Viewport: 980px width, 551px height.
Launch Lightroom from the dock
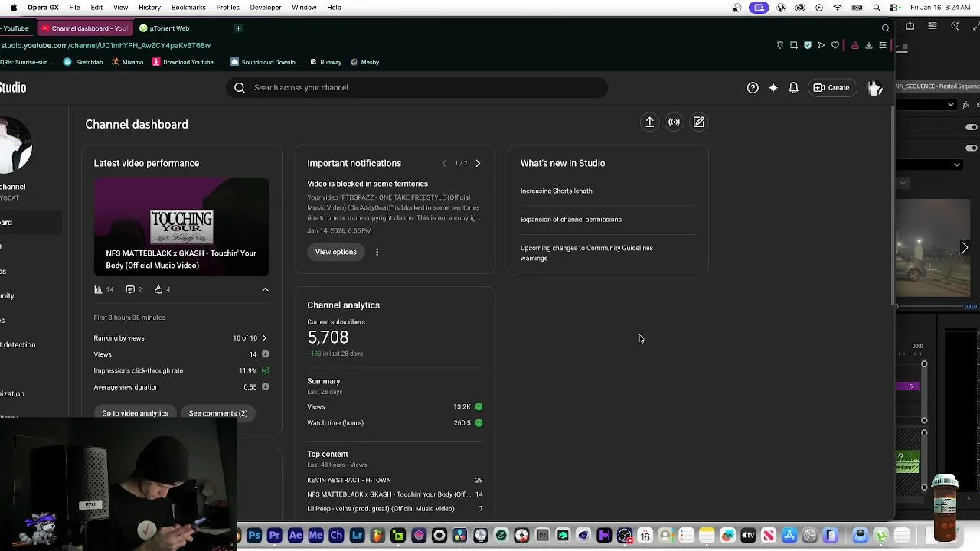(x=357, y=536)
